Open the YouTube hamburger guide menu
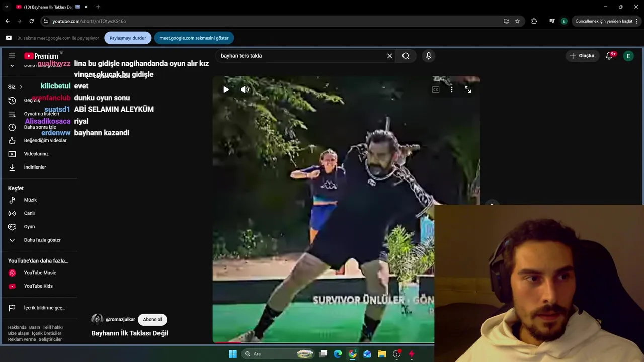 (x=12, y=56)
